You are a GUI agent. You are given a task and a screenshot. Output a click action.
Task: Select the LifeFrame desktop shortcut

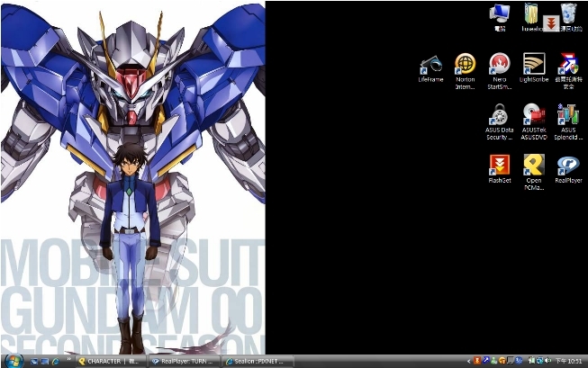pos(430,68)
